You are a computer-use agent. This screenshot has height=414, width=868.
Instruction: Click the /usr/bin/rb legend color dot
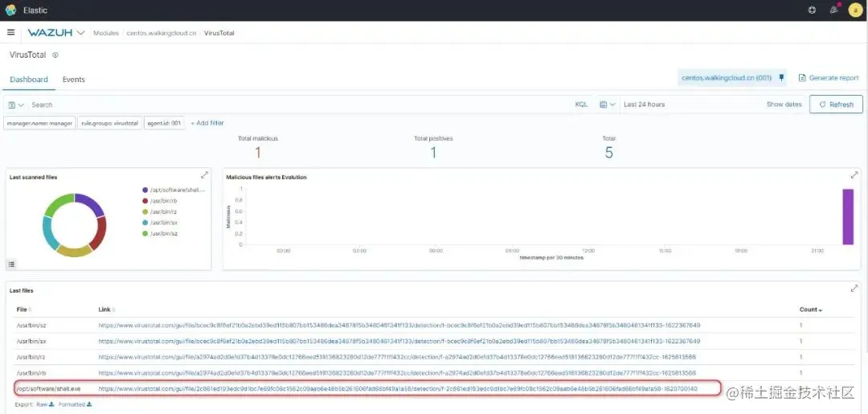(145, 201)
